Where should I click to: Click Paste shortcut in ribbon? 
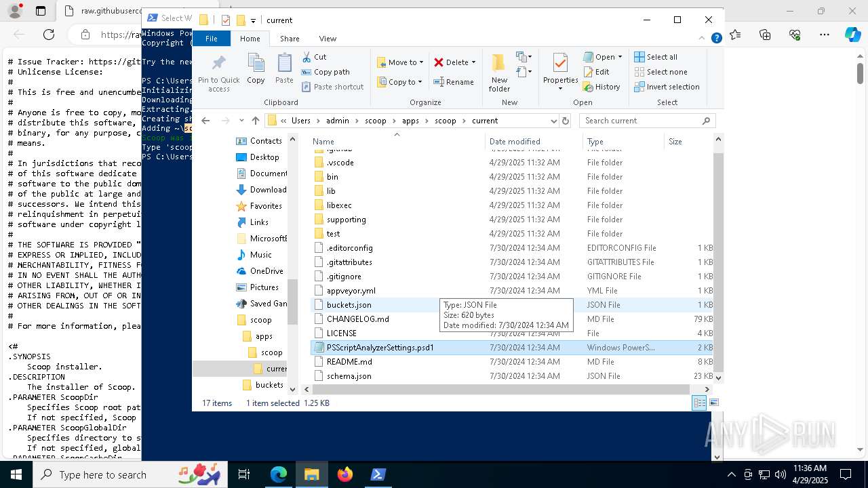point(332,87)
